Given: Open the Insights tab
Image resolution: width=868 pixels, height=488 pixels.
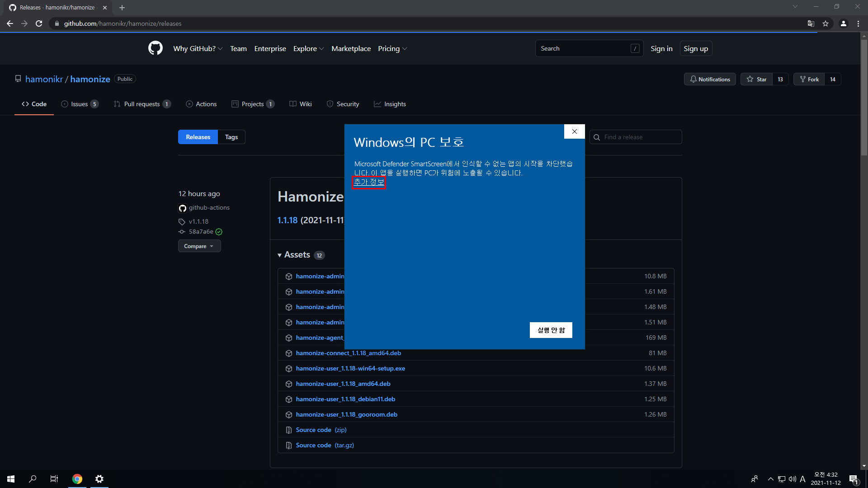Looking at the screenshot, I should pyautogui.click(x=390, y=104).
